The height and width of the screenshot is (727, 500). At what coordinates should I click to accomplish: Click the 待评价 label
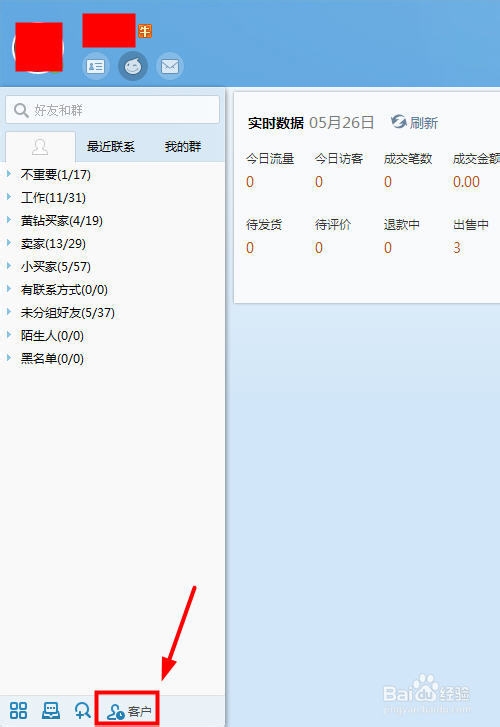click(333, 225)
